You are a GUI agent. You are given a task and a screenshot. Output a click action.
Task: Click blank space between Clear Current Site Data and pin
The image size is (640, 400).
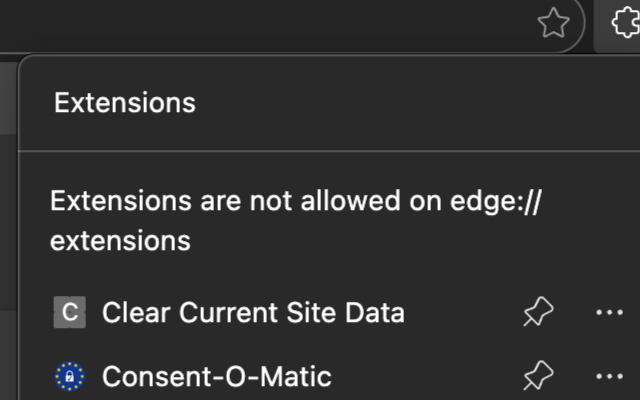tap(462, 313)
